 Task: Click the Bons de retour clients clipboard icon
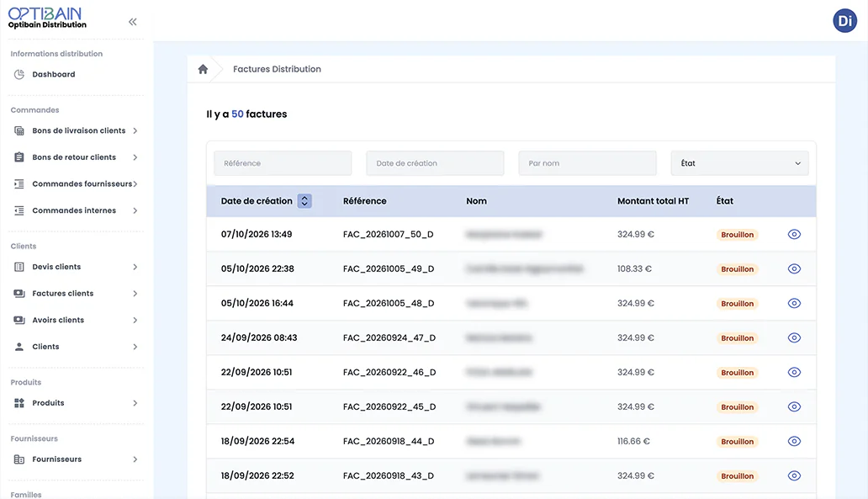click(x=19, y=157)
